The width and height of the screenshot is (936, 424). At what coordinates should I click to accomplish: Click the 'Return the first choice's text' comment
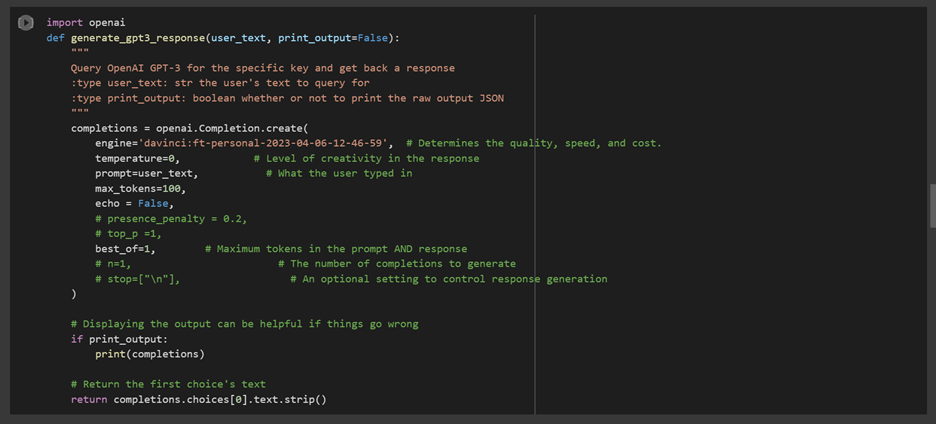[x=168, y=384]
